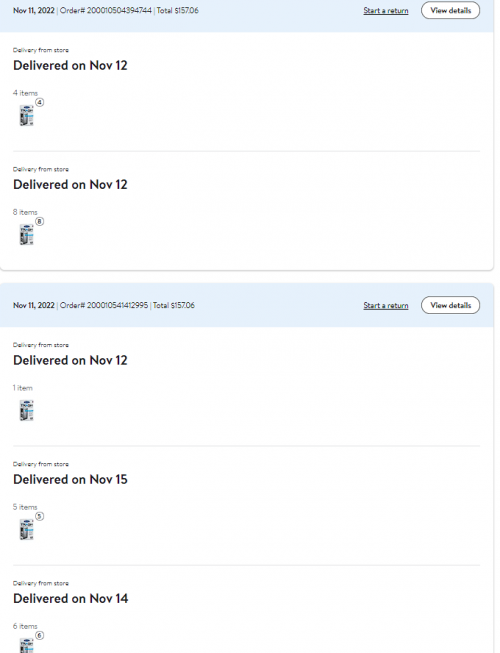Click the 1 item count label
Image resolution: width=500 pixels, height=653 pixels.
point(22,388)
